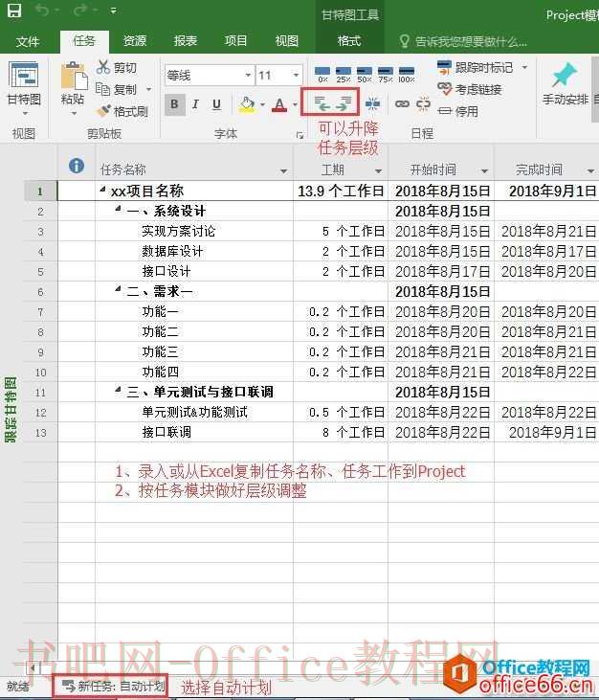
Task: Expand the 粘贴 dropdown arrow
Action: tap(74, 114)
